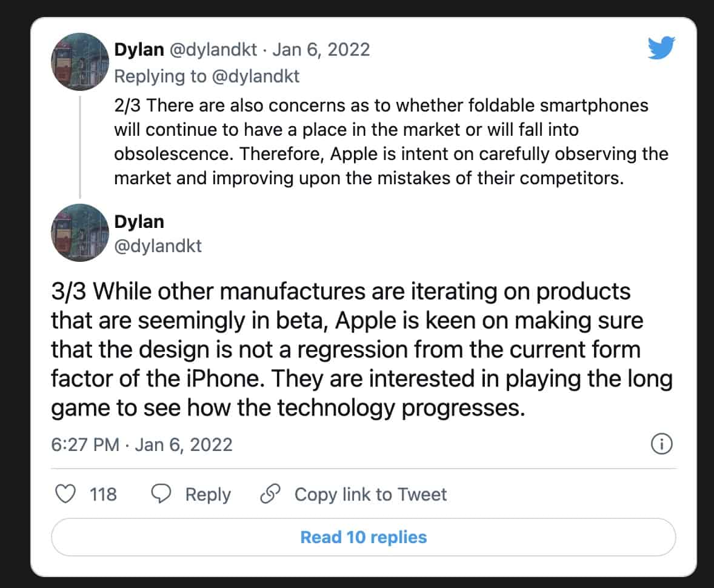Viewport: 714px width, 588px height.
Task: Click the Reply speech bubble icon
Action: (161, 494)
